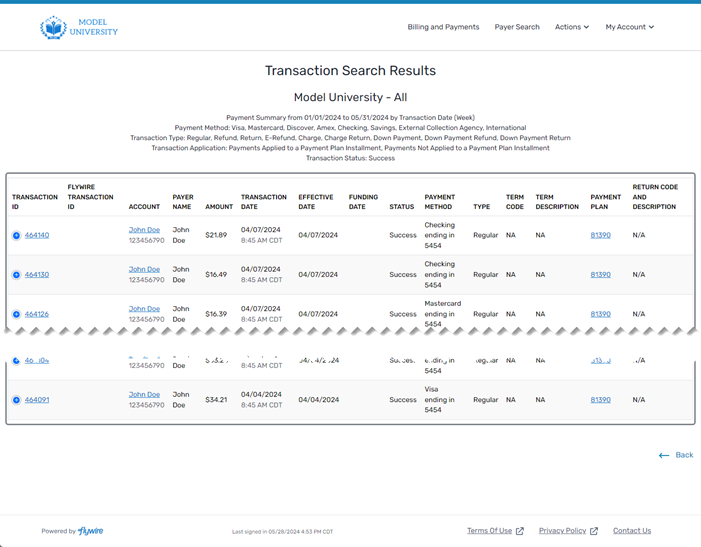
Task: Expand row details for transaction 464140
Action: click(x=16, y=236)
